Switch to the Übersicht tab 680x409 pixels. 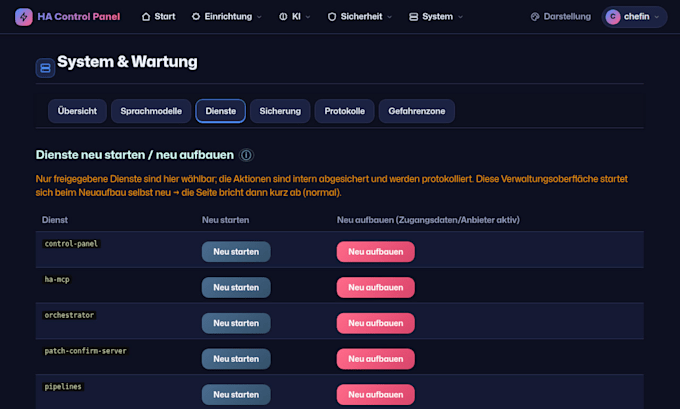pos(77,111)
